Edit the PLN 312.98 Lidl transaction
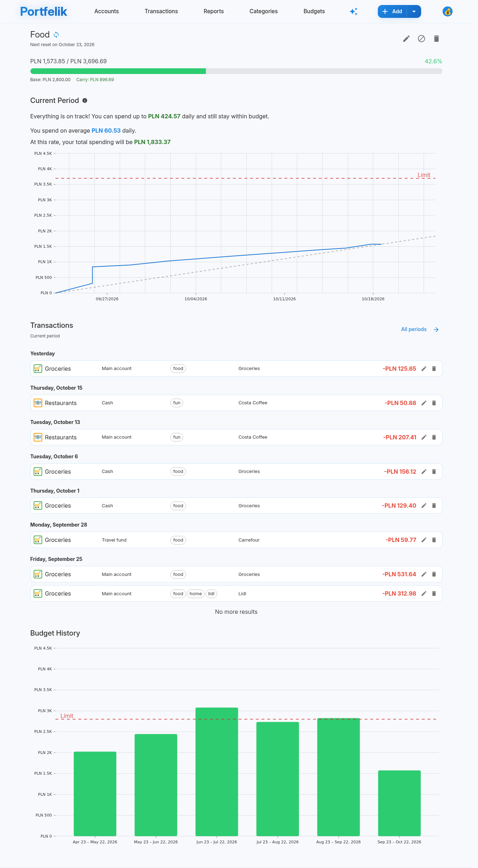The height and width of the screenshot is (868, 478). tap(424, 593)
